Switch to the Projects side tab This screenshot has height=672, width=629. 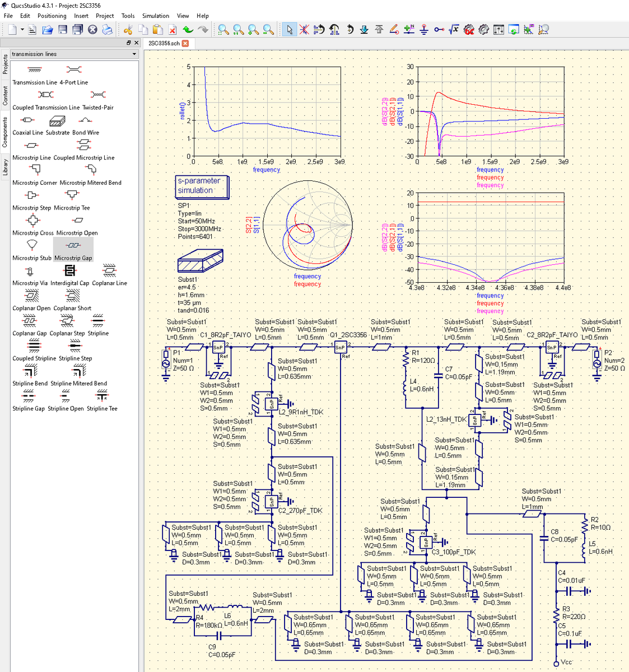click(5, 64)
